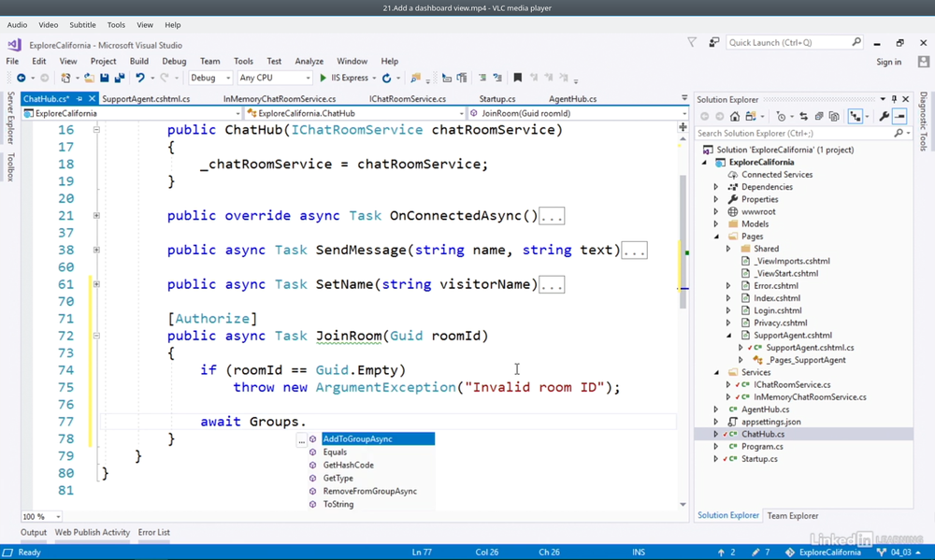Switch to SupportAgent.cshtml.cs tab
Image resolution: width=935 pixels, height=560 pixels.
coord(146,99)
